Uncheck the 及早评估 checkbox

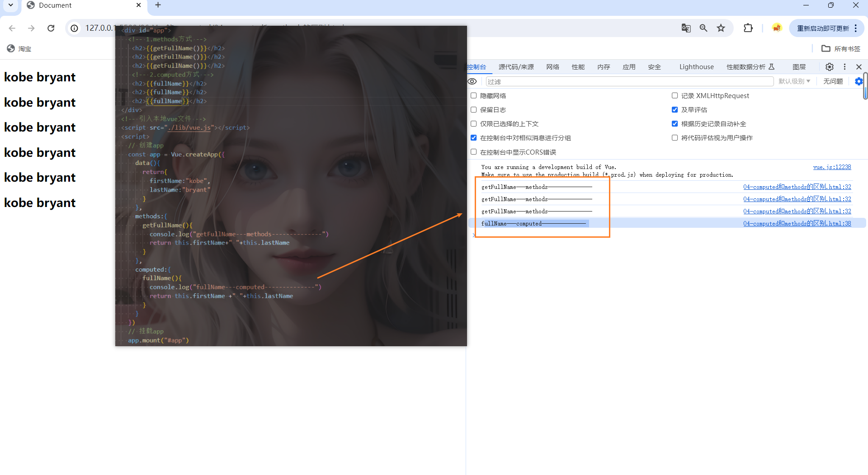click(675, 110)
